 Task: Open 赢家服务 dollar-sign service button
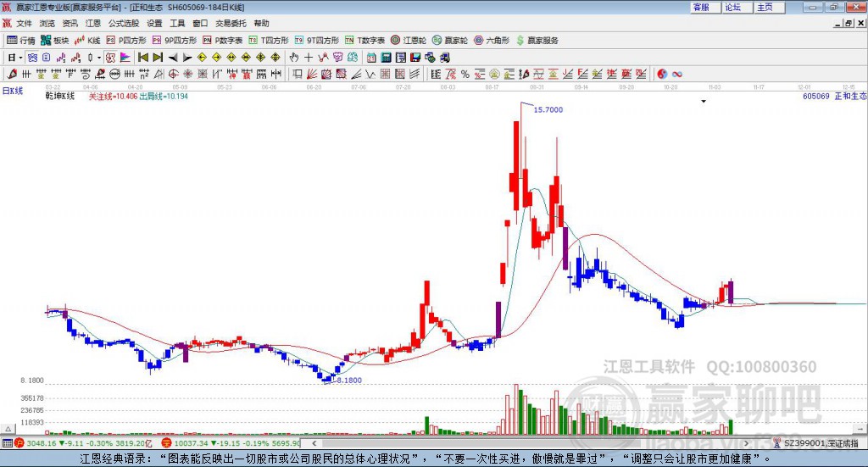tap(537, 41)
